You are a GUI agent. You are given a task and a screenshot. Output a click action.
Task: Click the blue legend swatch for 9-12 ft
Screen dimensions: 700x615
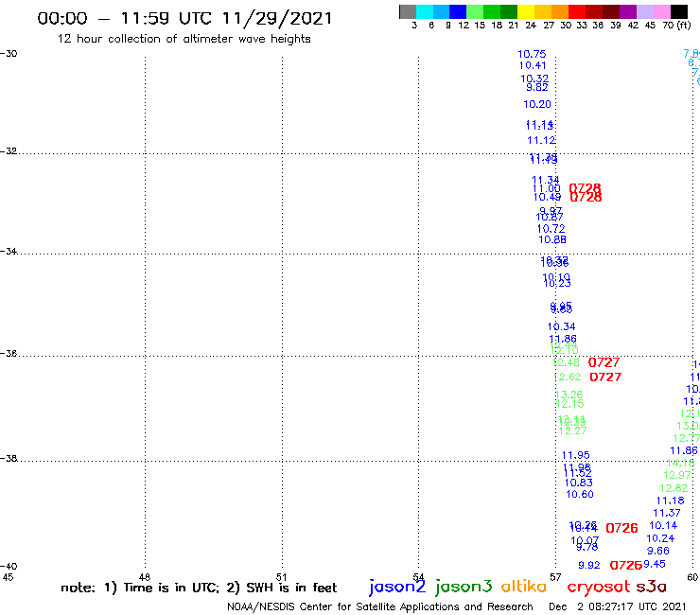(458, 11)
